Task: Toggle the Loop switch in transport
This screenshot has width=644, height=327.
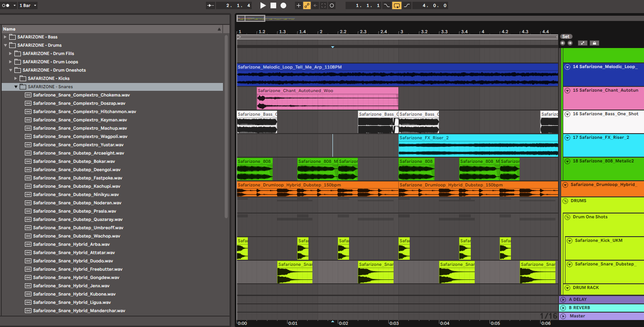Action: [397, 6]
